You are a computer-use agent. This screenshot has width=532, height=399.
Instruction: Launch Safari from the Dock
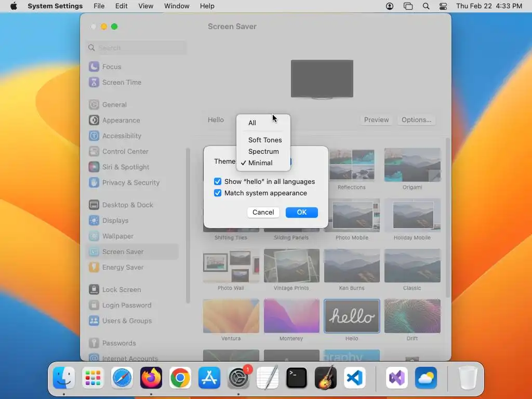coord(122,378)
